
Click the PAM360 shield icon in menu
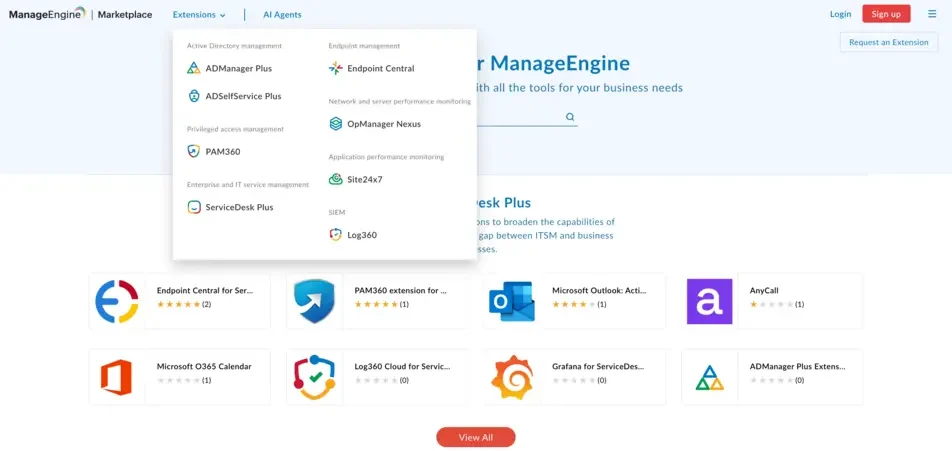click(194, 151)
